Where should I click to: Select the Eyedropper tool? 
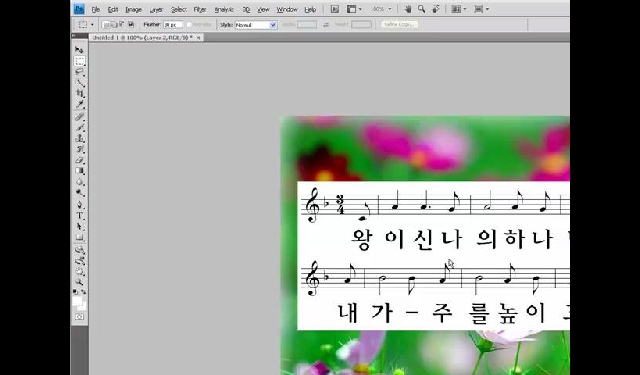[x=80, y=105]
